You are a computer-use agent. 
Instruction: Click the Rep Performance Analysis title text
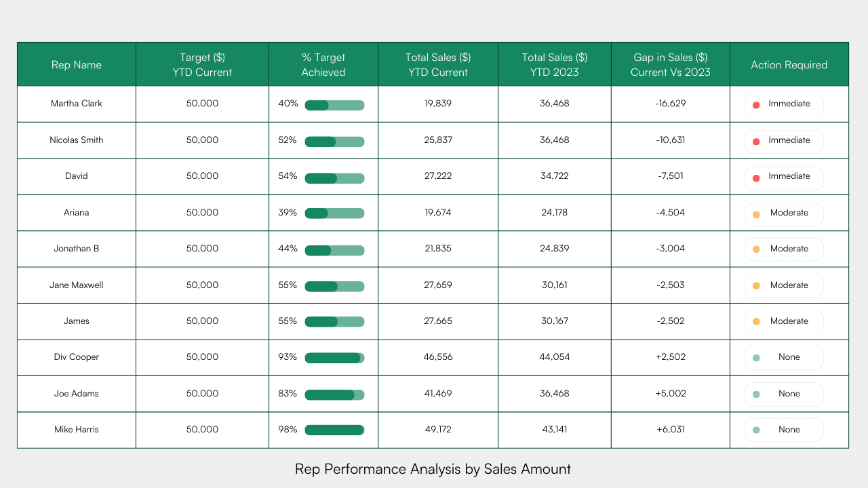click(433, 469)
